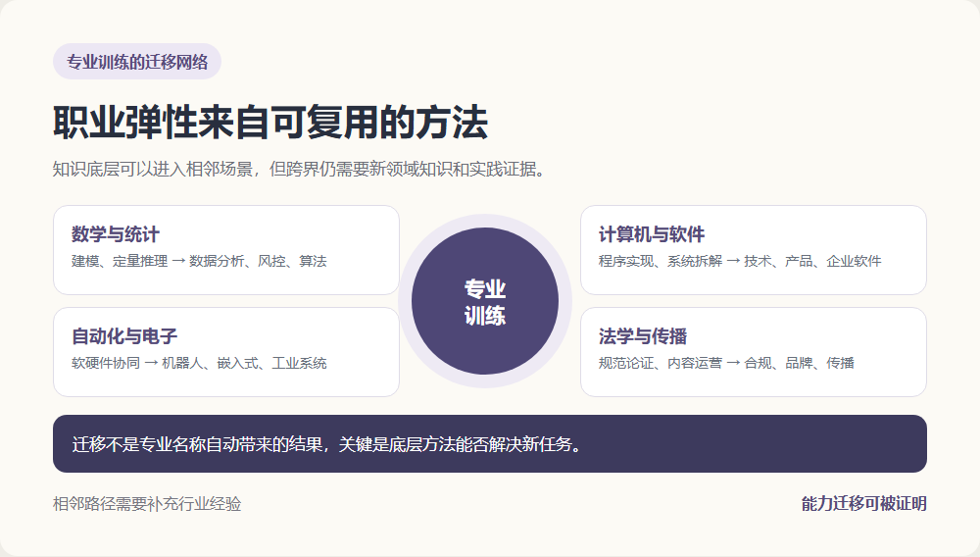The height and width of the screenshot is (557, 980).
Task: Click the line 建模、定量推理 → 数据分析、风控、算法
Action: coord(199,261)
